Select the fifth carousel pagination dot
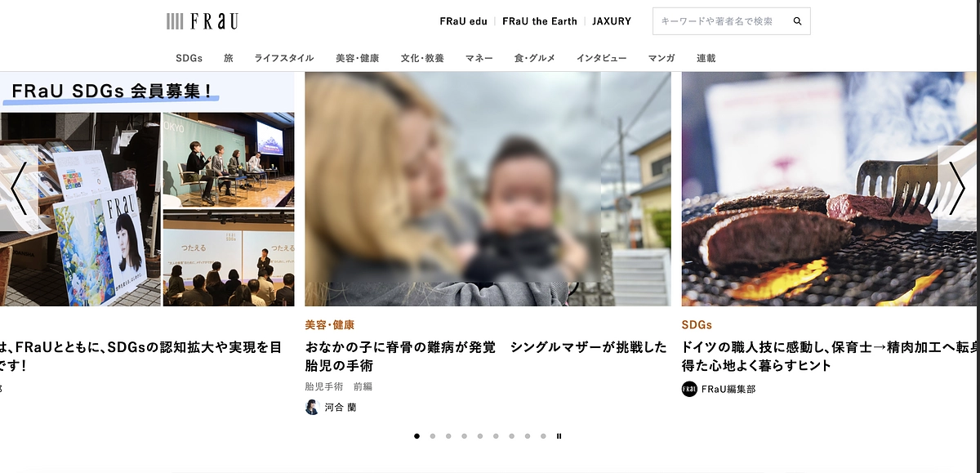This screenshot has height=473, width=980. [479, 436]
